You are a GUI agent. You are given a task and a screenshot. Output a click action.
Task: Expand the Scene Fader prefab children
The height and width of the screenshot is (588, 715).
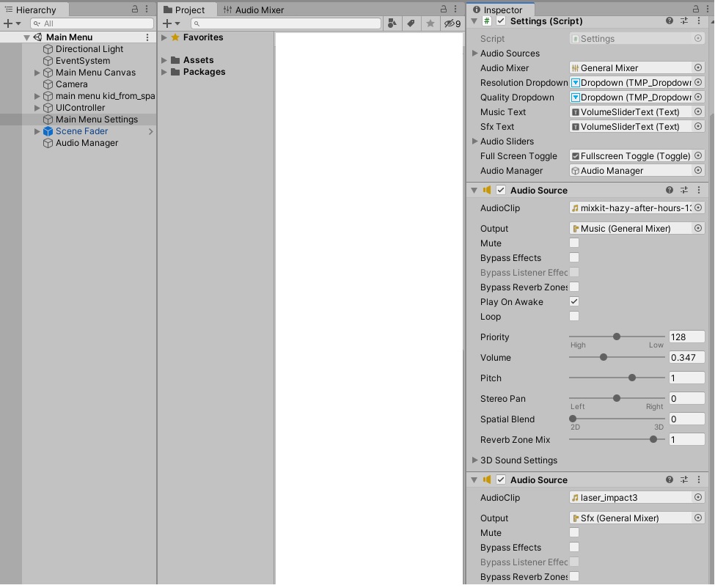[x=37, y=131]
